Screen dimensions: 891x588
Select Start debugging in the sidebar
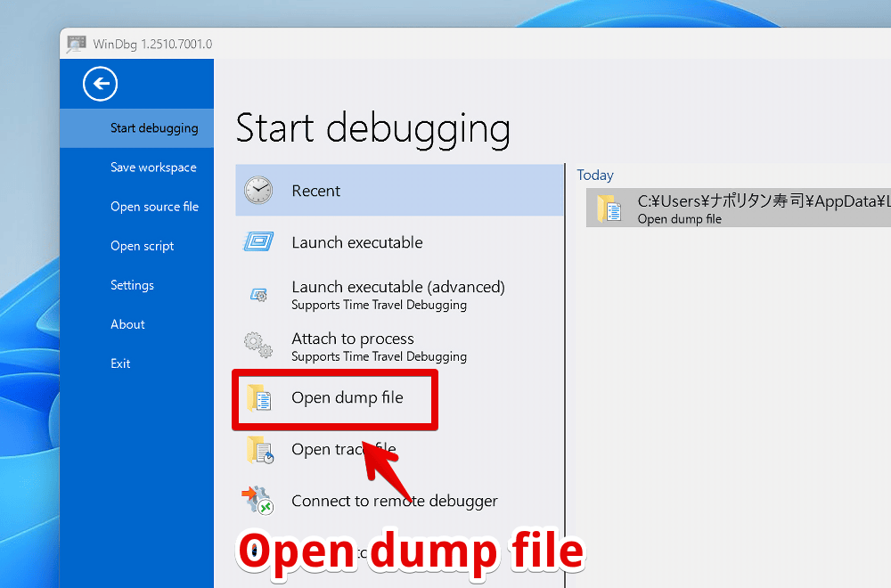(x=154, y=128)
